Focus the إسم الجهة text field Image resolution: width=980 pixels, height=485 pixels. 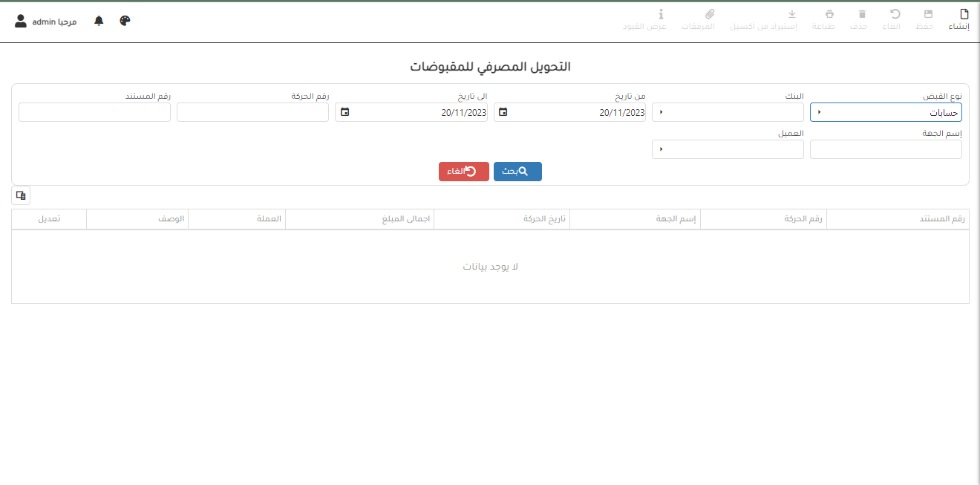coord(885,149)
